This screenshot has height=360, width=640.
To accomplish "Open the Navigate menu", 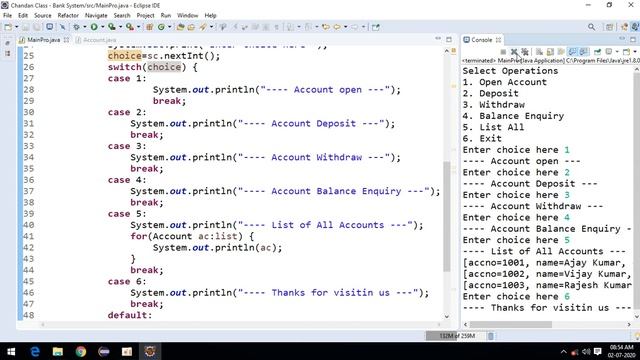I will 96,16.
